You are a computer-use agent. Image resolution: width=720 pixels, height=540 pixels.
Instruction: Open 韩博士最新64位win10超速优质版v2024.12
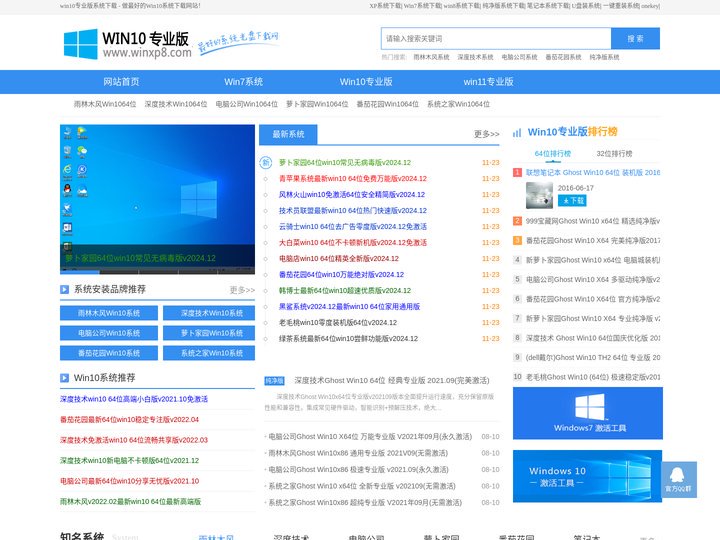point(345,291)
